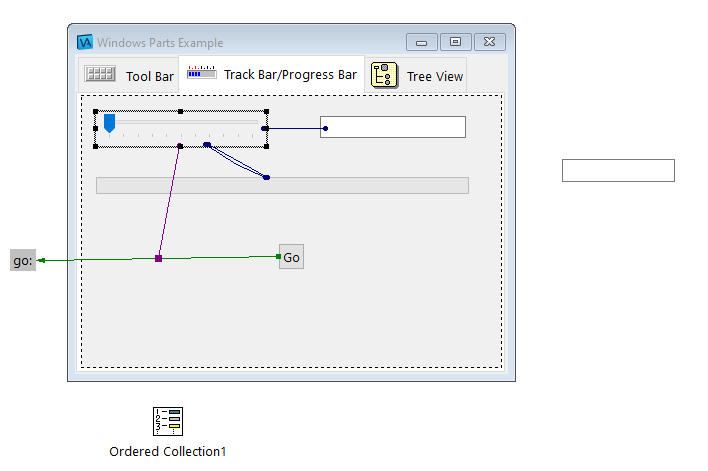Click the VA application icon in title bar
This screenshot has height=471, width=708.
click(x=85, y=42)
